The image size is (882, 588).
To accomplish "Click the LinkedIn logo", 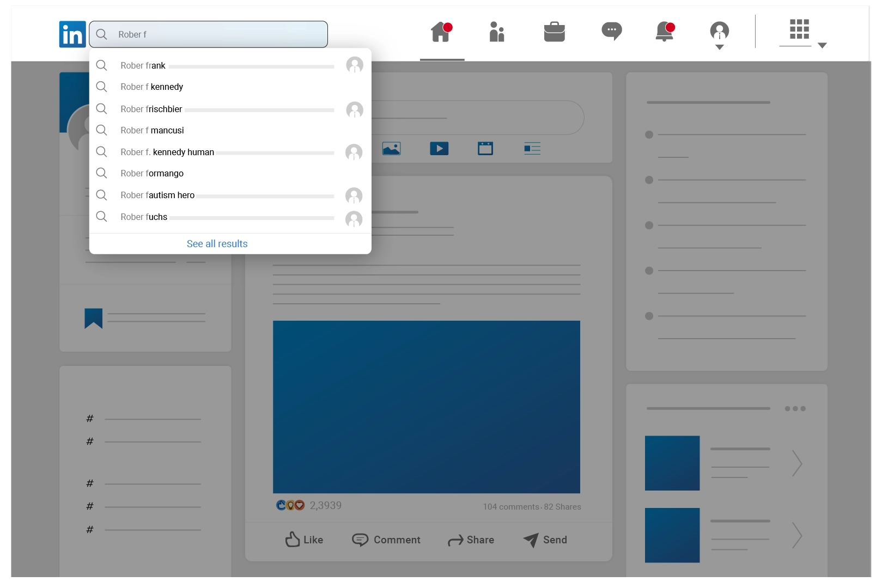I will click(72, 34).
